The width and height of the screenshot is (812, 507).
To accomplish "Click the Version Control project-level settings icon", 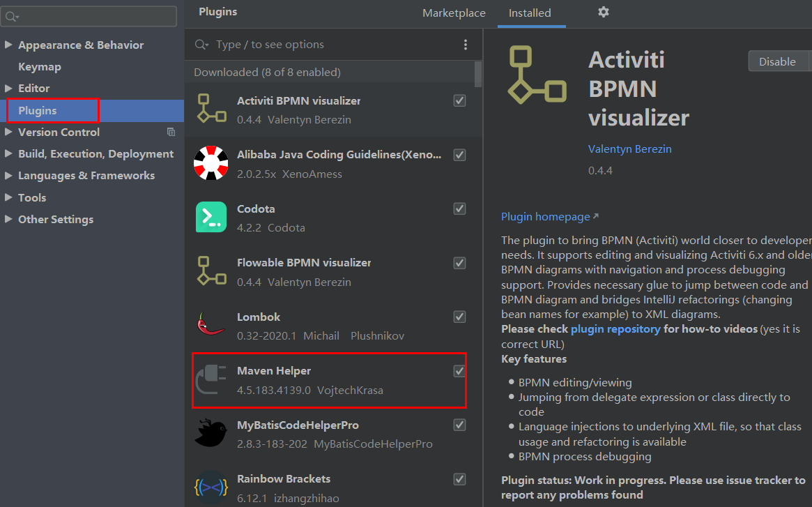I will [171, 133].
